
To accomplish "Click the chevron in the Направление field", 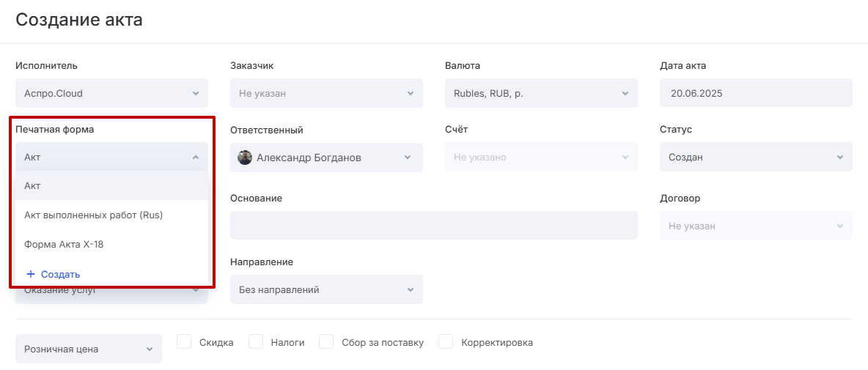I will click(x=410, y=290).
